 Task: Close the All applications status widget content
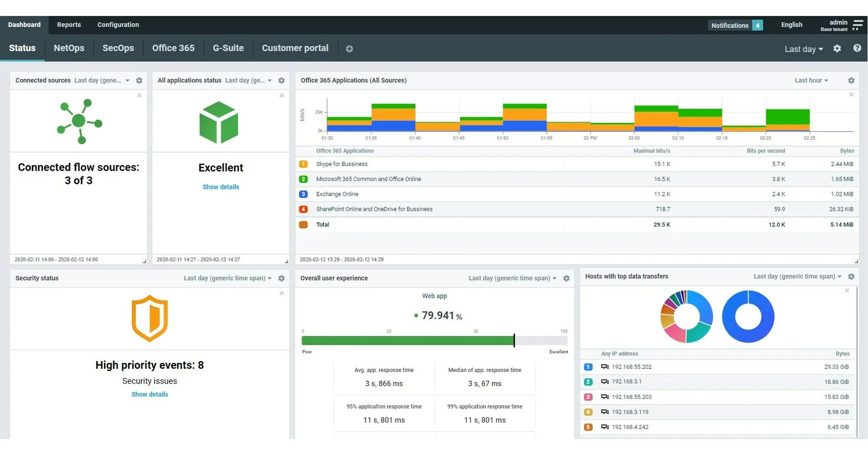[x=282, y=95]
